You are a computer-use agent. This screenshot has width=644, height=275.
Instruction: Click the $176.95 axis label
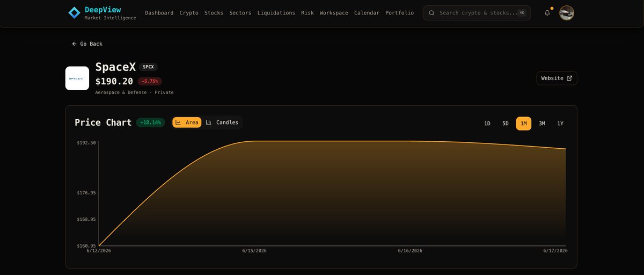(x=86, y=193)
